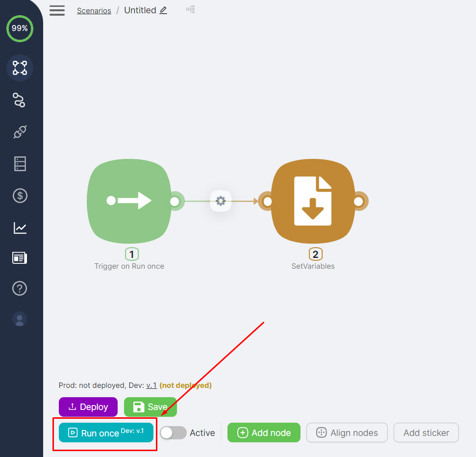Open the connected nodes icon in sidebar
This screenshot has width=476, height=457.
[20, 100]
